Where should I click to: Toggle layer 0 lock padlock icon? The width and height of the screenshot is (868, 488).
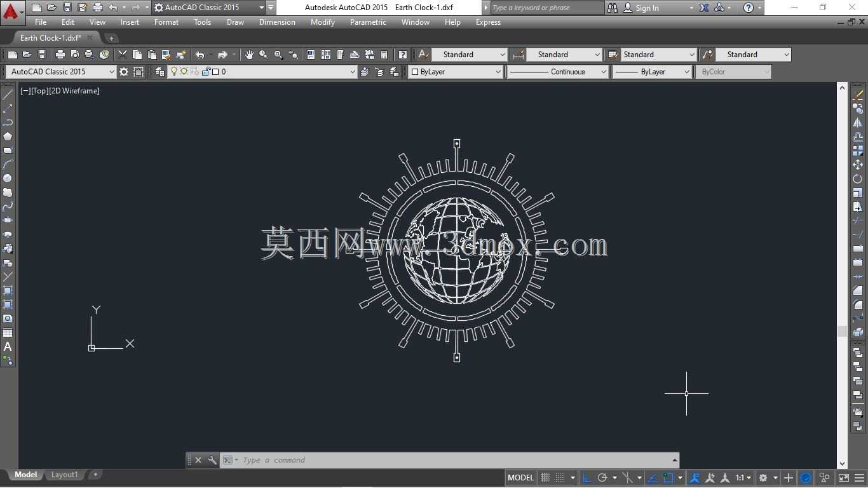click(x=206, y=72)
